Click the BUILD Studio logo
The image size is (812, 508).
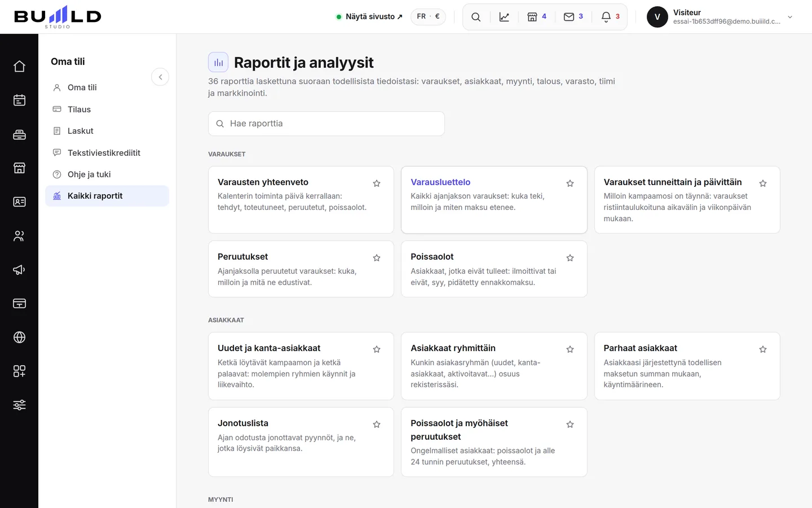pyautogui.click(x=58, y=17)
